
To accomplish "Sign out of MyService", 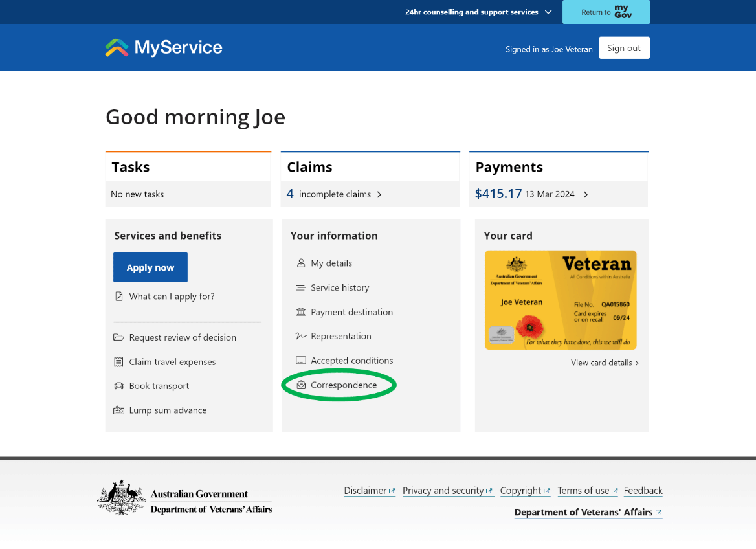I will (x=623, y=47).
